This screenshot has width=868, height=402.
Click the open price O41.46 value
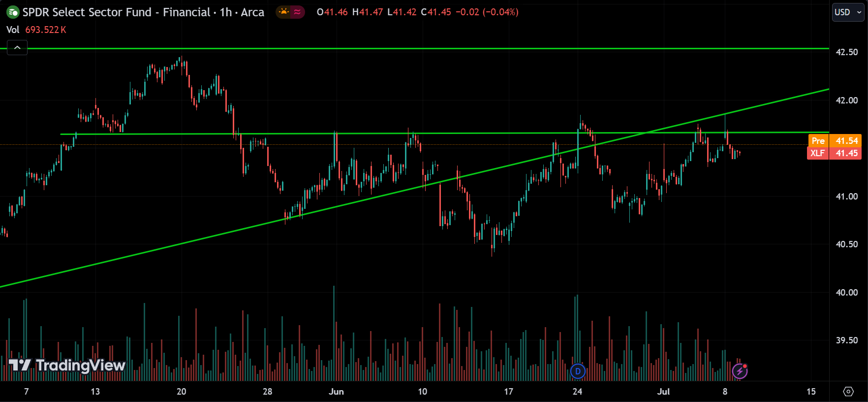tap(332, 12)
